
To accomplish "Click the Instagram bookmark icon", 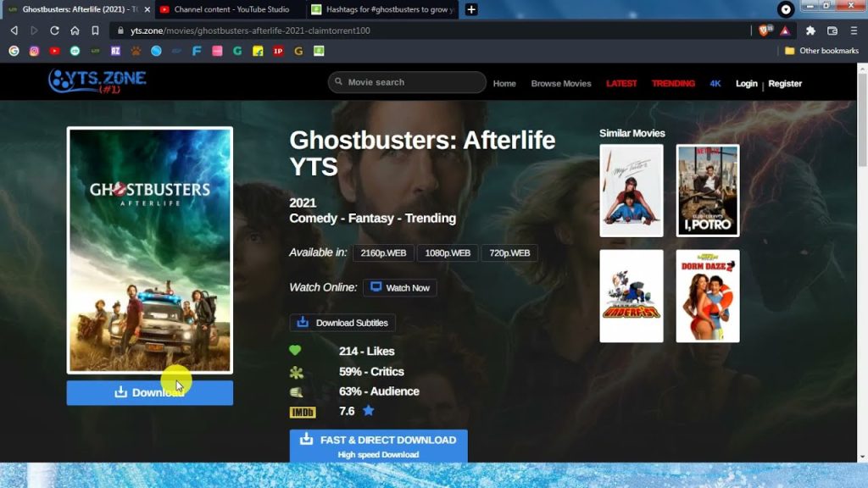I will (x=32, y=51).
